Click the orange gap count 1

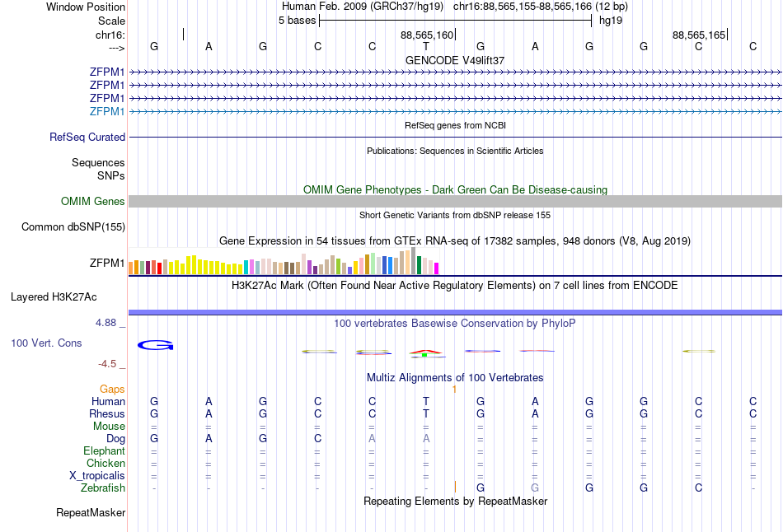(x=454, y=390)
